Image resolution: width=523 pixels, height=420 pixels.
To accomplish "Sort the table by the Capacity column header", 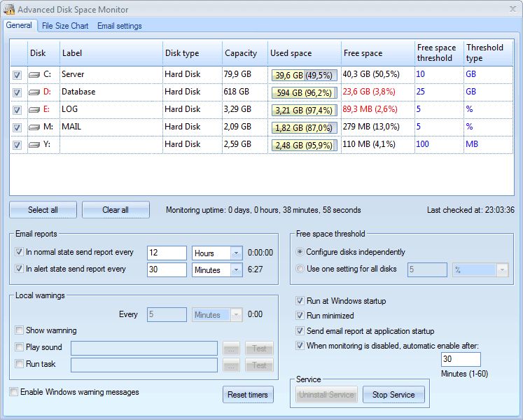I will pyautogui.click(x=241, y=53).
